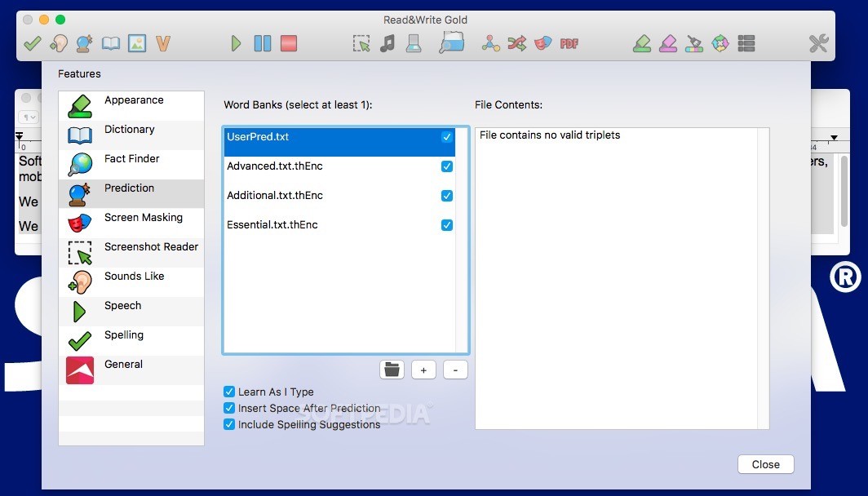
Task: Select the green highlighter toolbar icon
Action: 642,43
